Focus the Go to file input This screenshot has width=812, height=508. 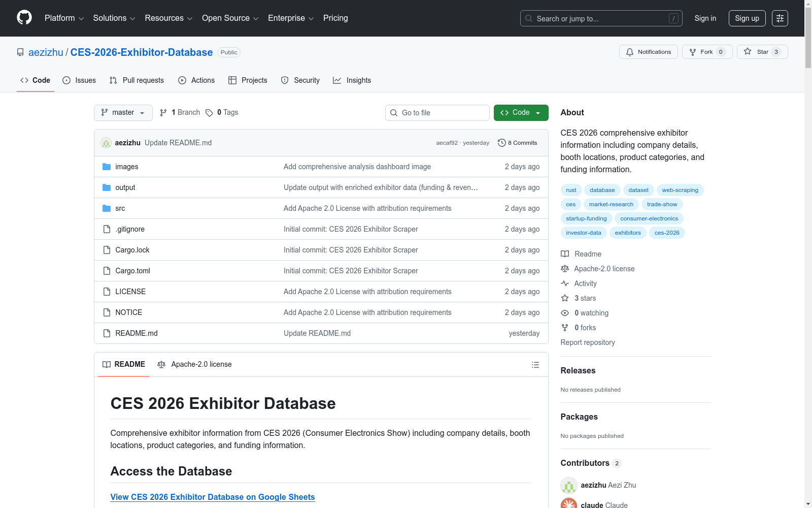click(x=437, y=113)
